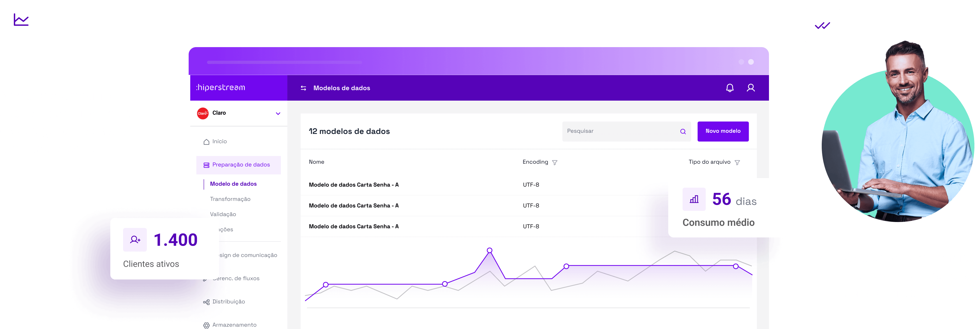
Task: Click the highest peak point on line chart
Action: [x=490, y=250]
